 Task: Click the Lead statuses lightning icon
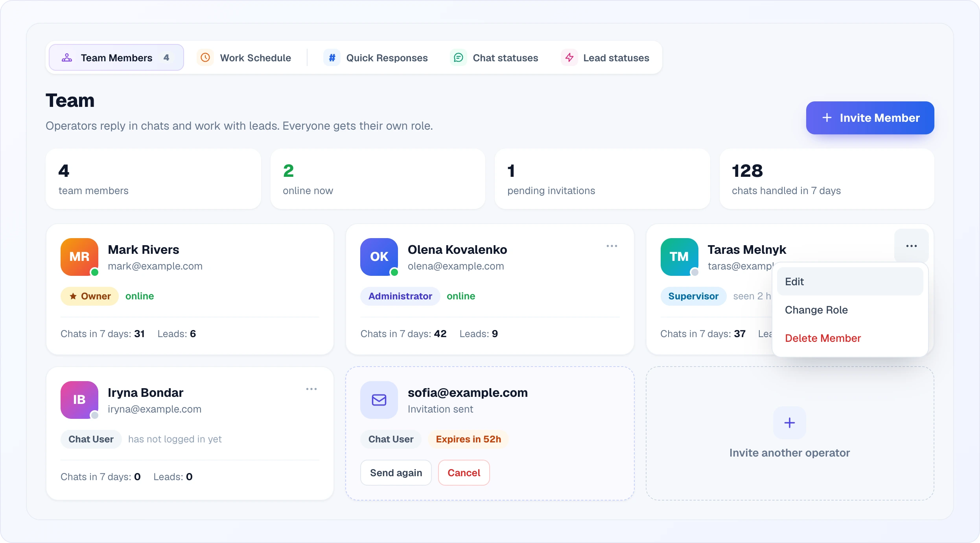pyautogui.click(x=569, y=58)
